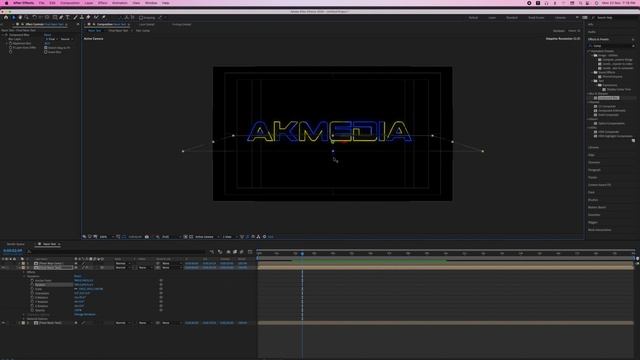Select the Clone Stamp tool
This screenshot has width=640, height=360.
point(82,18)
